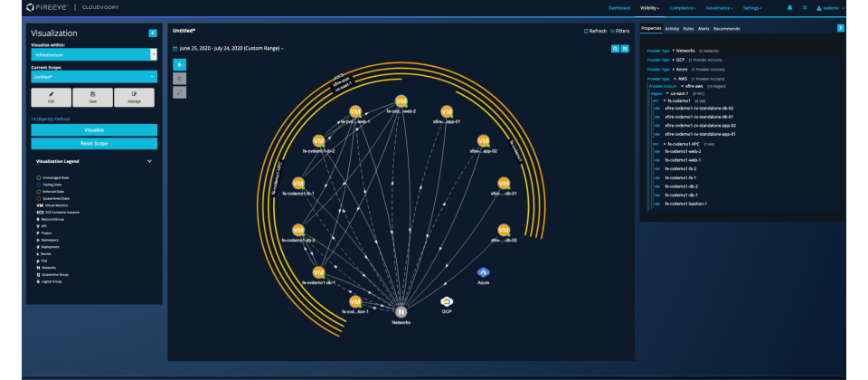Click the Manage scope button
Image resolution: width=868 pixels, height=380 pixels.
134,98
